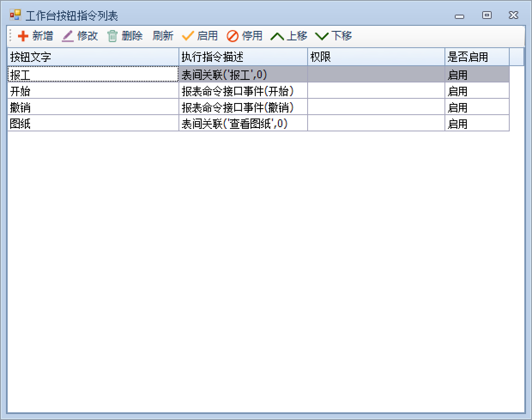Click the 权限 column header
The width and height of the screenshot is (532, 420).
point(376,57)
